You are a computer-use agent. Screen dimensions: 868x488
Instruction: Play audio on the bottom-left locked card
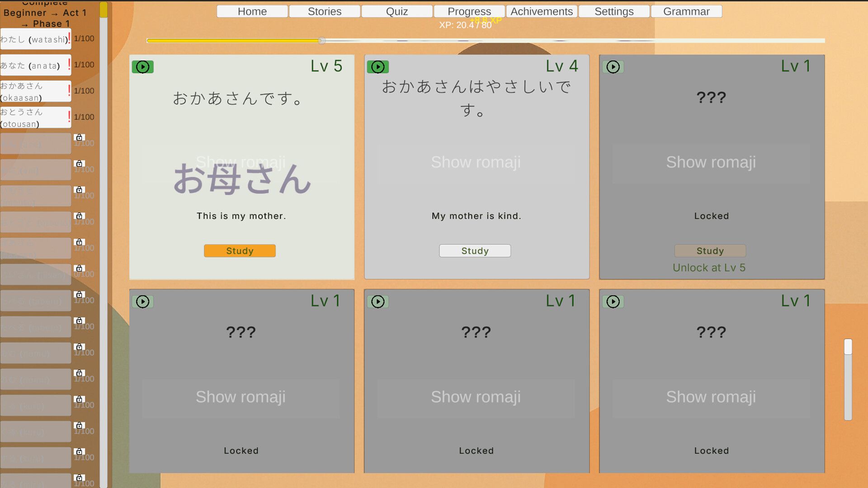coord(143,301)
